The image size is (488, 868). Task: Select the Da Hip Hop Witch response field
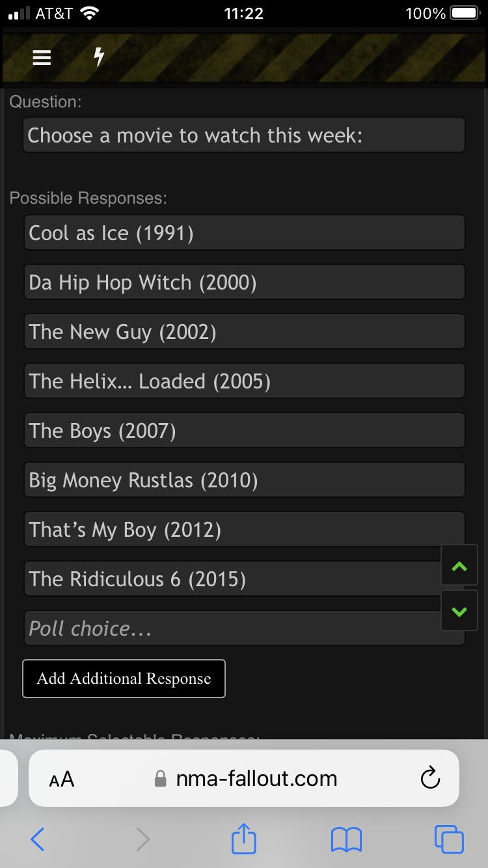244,282
